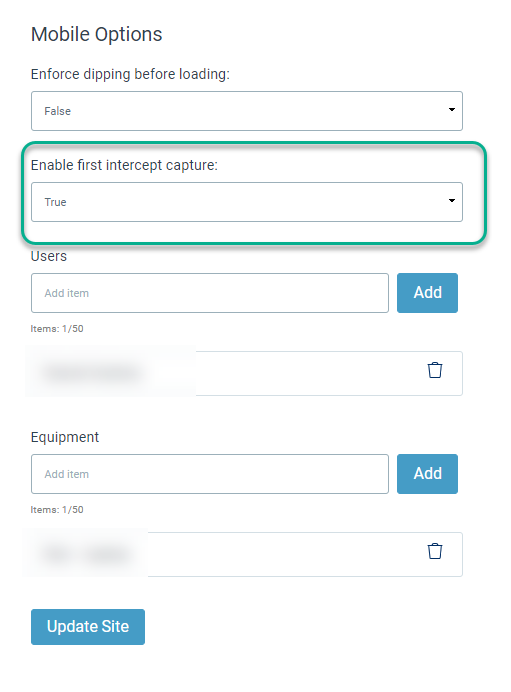
Task: Click the Add button beside Users field
Action: click(x=427, y=293)
